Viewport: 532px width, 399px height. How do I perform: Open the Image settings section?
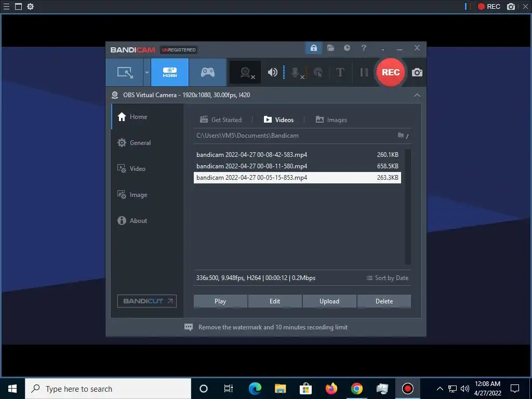pyautogui.click(x=147, y=195)
